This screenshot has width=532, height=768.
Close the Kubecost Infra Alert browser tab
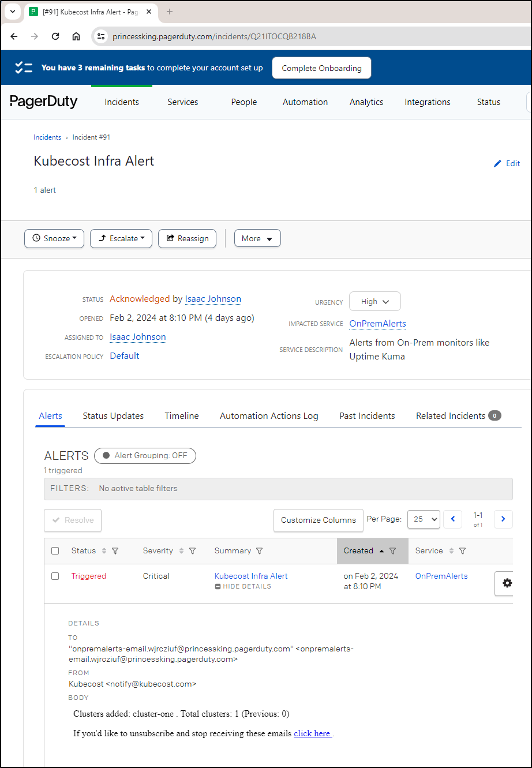point(148,12)
